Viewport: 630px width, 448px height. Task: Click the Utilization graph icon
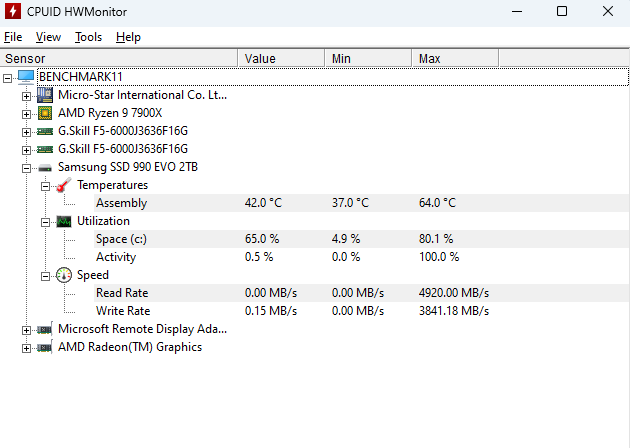pyautogui.click(x=64, y=221)
